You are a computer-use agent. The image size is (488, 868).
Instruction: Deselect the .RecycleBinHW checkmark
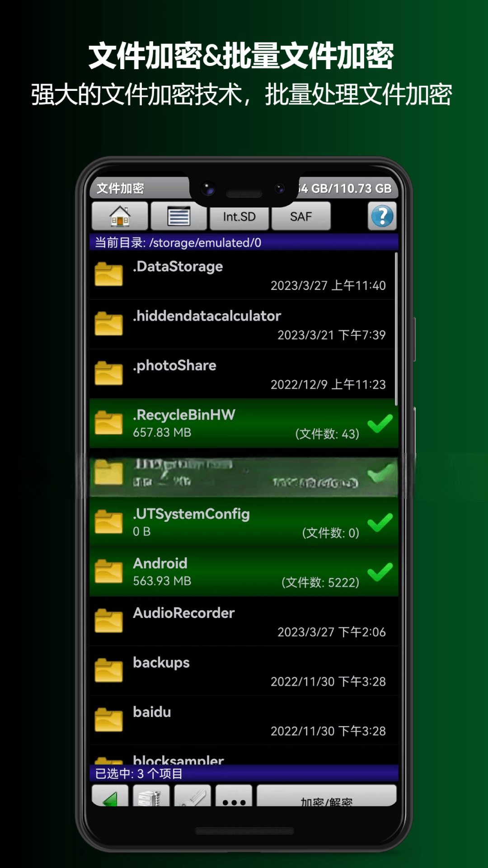(x=380, y=424)
